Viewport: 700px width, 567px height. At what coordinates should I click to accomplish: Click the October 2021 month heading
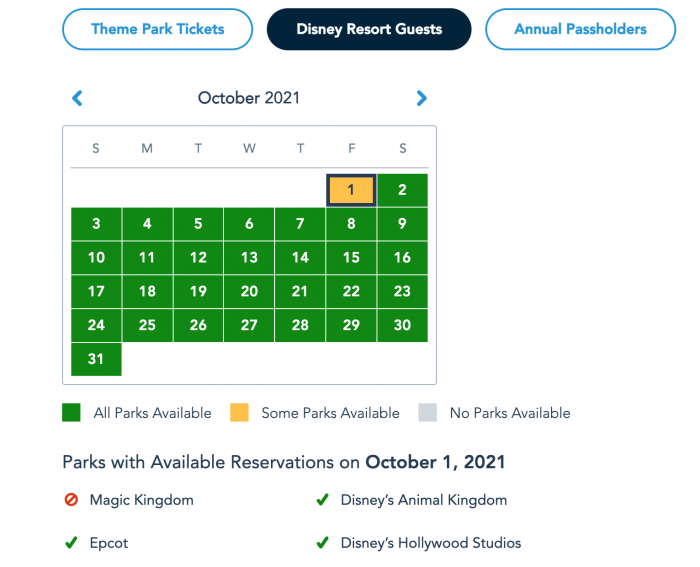tap(249, 98)
